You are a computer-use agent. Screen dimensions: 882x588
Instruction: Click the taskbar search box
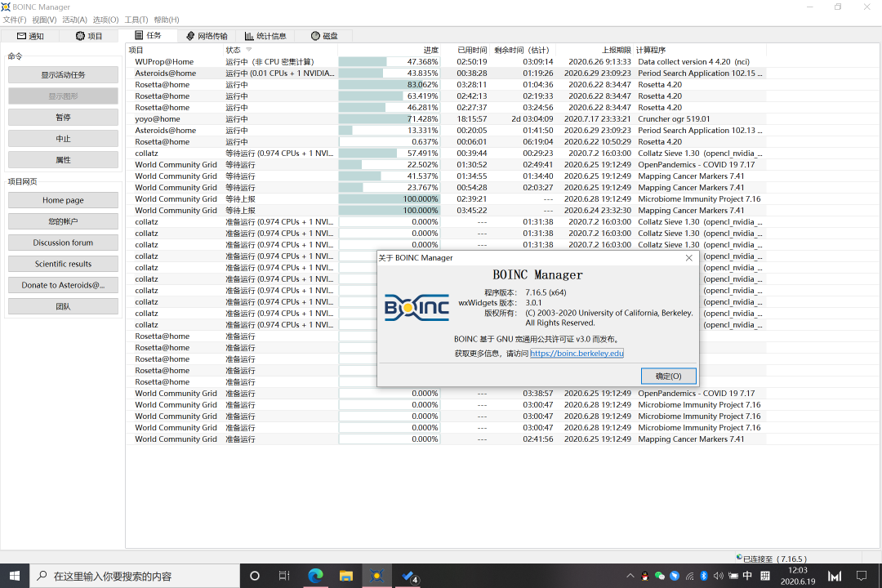coord(135,576)
